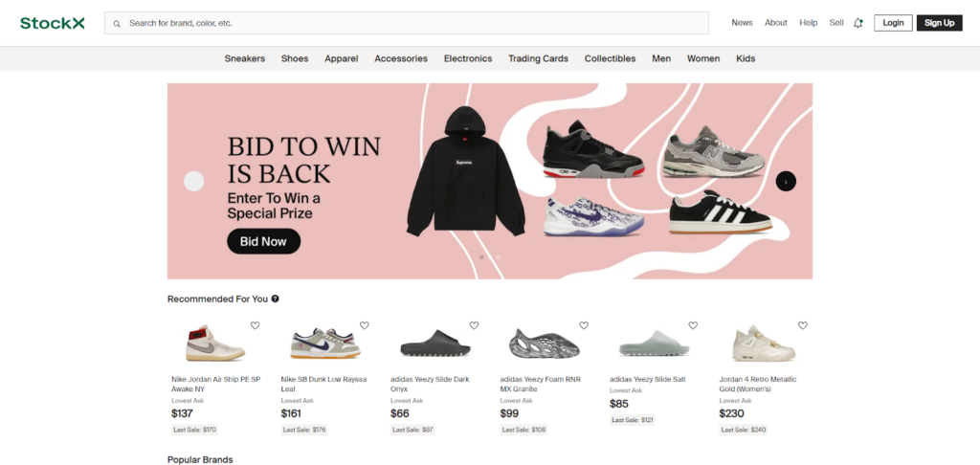Go to previous banner slide
The height and width of the screenshot is (465, 980).
[x=193, y=181]
